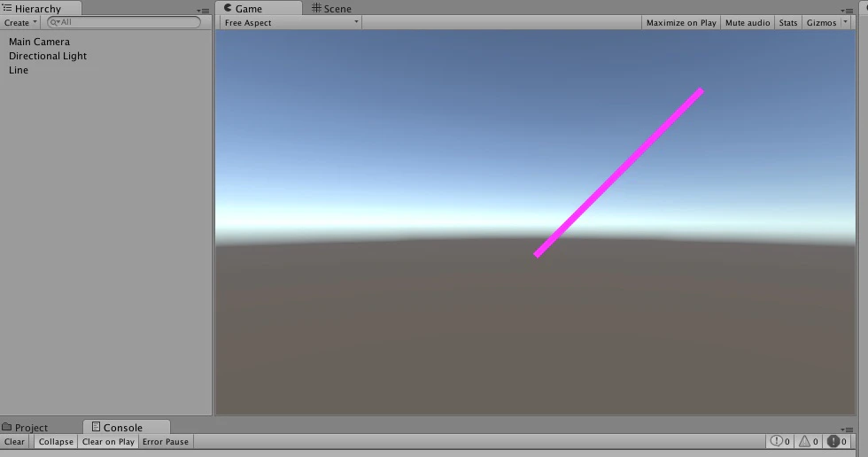Image resolution: width=868 pixels, height=457 pixels.
Task: Click the Hierarchy search field
Action: [123, 22]
